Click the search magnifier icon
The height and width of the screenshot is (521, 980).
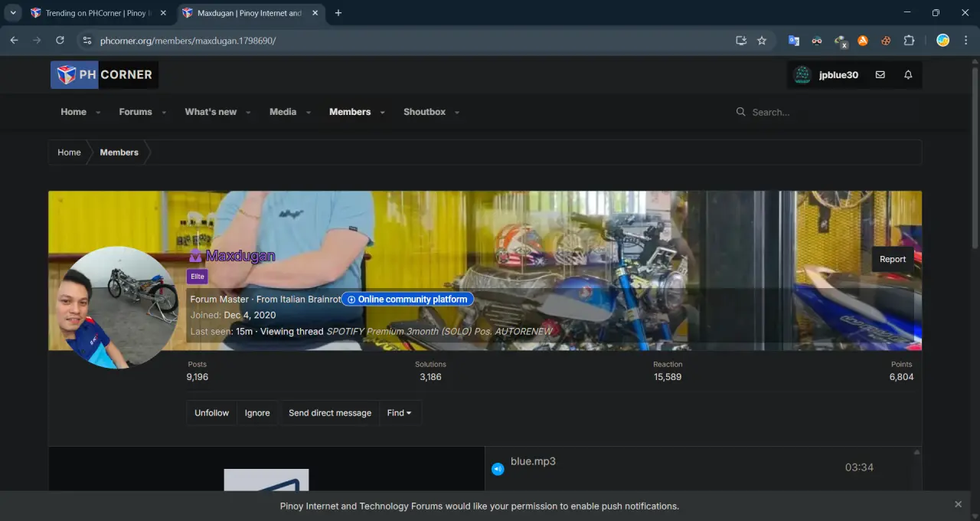pos(740,112)
